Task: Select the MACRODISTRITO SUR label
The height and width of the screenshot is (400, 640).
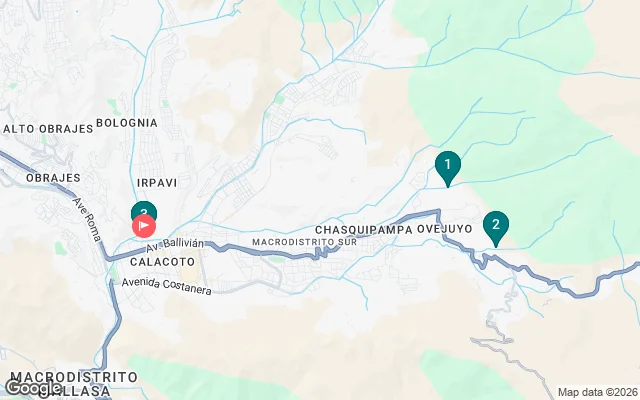Action: [304, 242]
